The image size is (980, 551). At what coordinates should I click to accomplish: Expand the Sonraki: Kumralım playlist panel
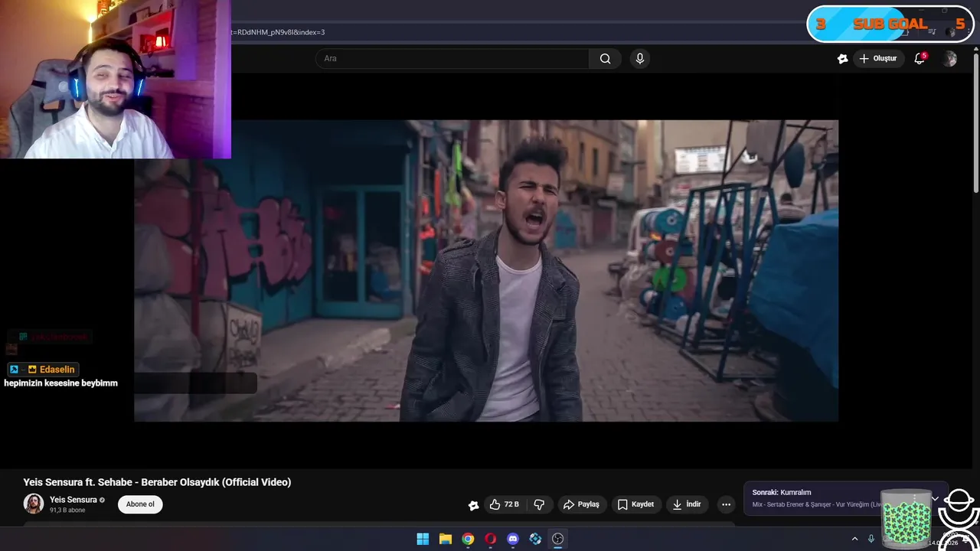click(935, 498)
